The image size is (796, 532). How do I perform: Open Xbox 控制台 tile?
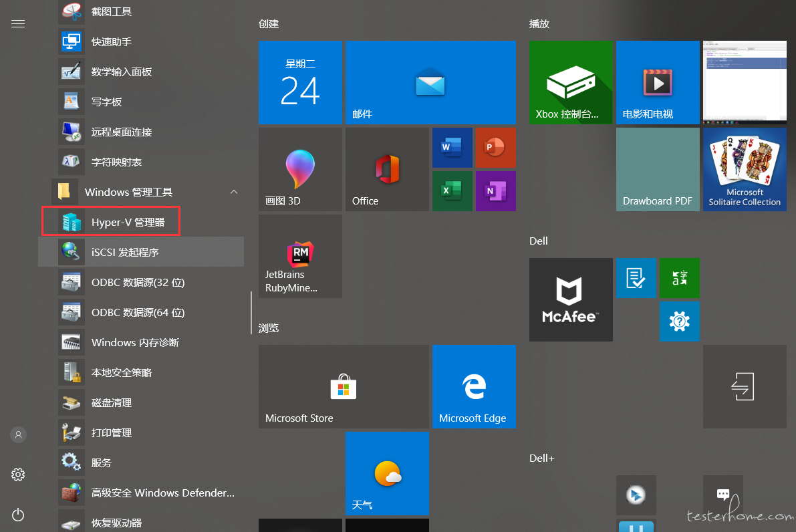pos(571,82)
